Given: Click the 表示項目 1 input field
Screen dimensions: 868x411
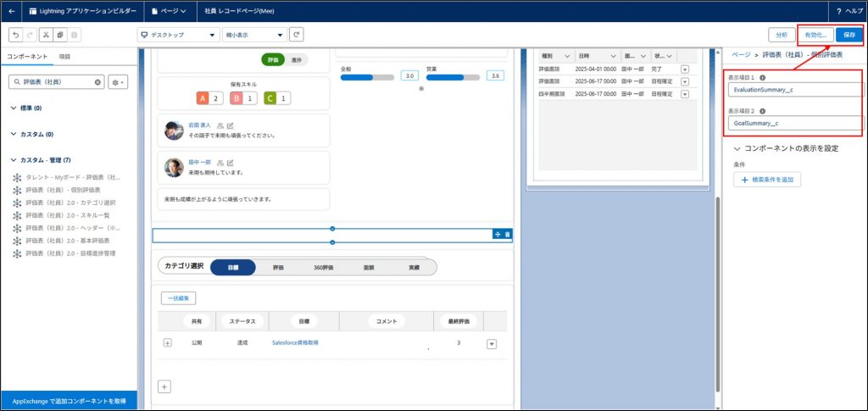Looking at the screenshot, I should (794, 89).
